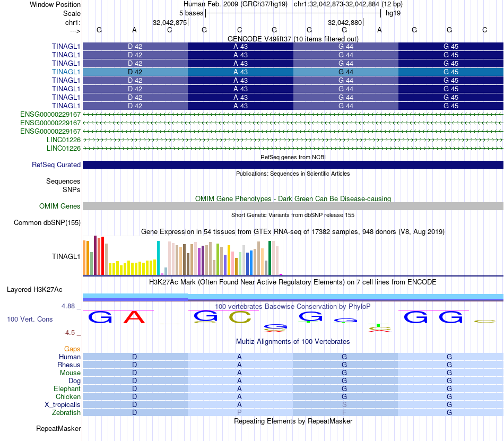Click the gray OMIM Genes bar

click(x=293, y=206)
